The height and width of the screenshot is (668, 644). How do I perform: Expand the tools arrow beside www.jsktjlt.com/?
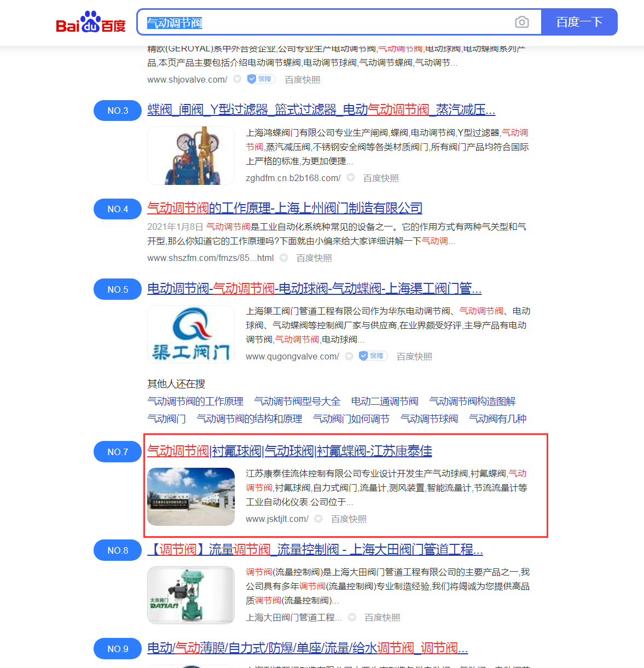[x=318, y=518]
